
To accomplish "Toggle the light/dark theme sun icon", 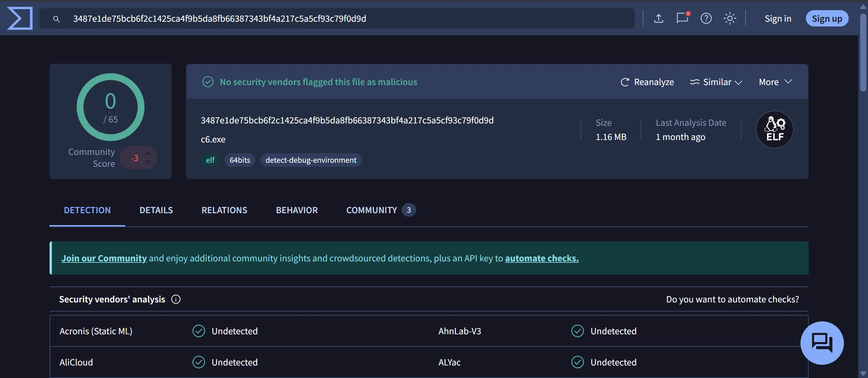I will 730,18.
